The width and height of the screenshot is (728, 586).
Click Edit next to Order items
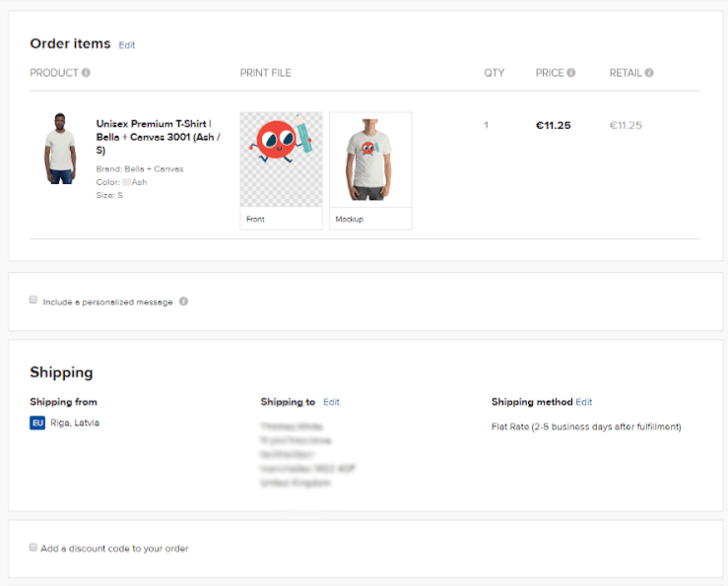pyautogui.click(x=127, y=45)
